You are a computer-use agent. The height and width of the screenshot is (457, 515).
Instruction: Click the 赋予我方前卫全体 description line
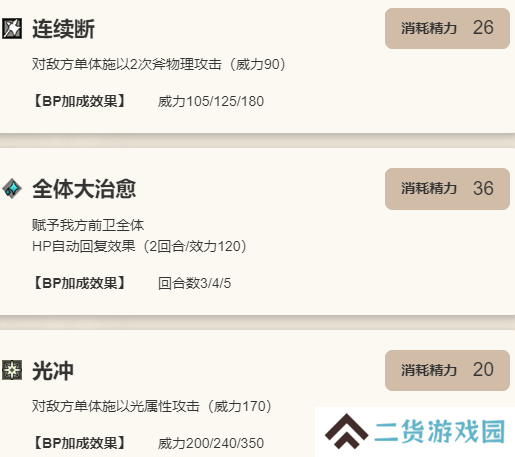click(x=88, y=225)
